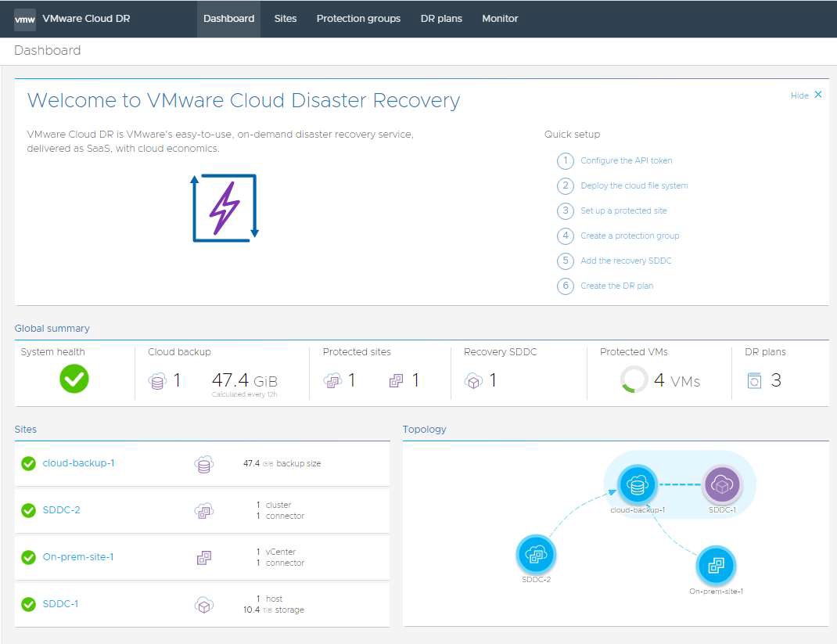Click the Recovery SDDC cube icon in summary
Screen dimensions: 837x644
[473, 381]
